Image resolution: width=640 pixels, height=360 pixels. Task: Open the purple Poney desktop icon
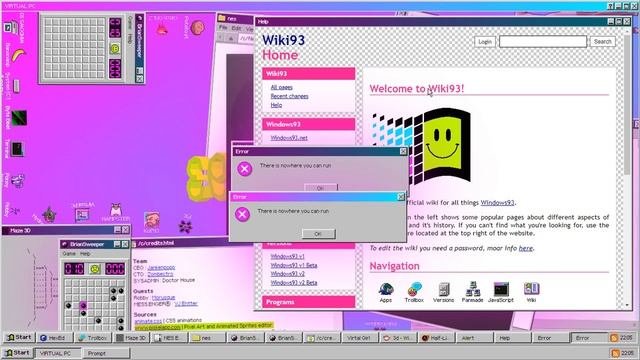(x=18, y=180)
